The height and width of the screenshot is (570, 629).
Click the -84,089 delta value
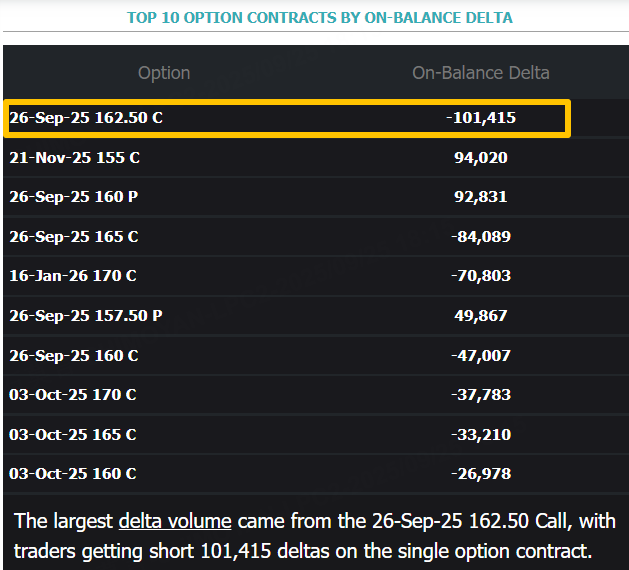(481, 237)
